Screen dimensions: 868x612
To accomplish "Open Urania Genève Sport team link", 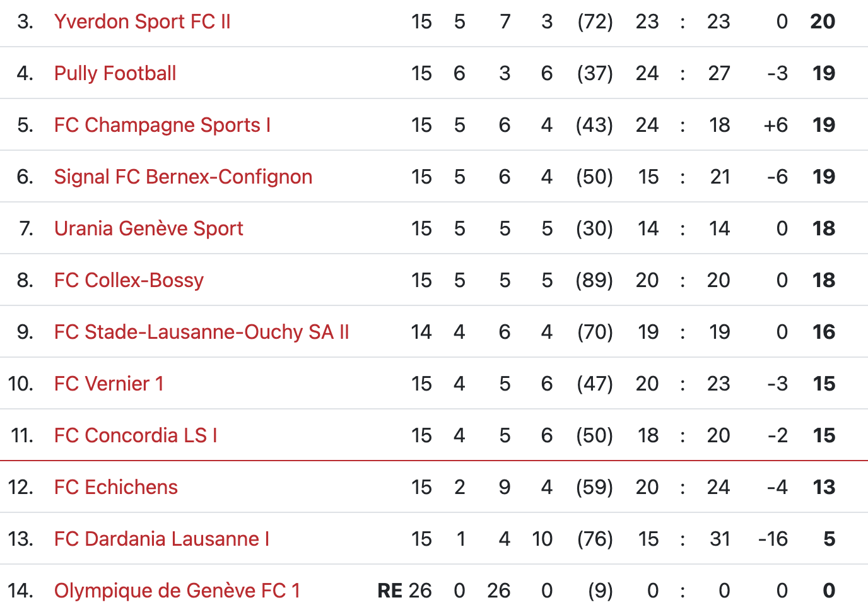I will click(148, 229).
